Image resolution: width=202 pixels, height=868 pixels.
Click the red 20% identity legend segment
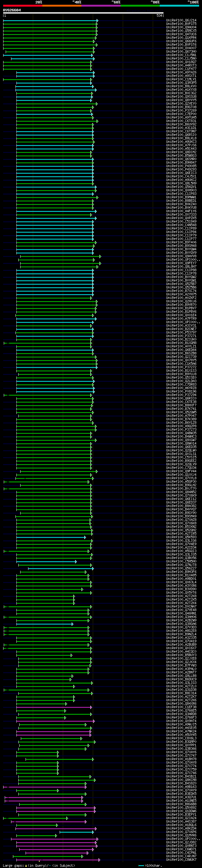tap(23, 6)
